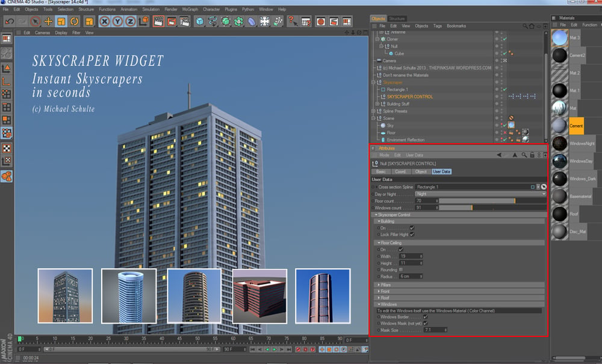Open the Bookmarks menu in Objects manager
The height and width of the screenshot is (364, 602).
(456, 26)
